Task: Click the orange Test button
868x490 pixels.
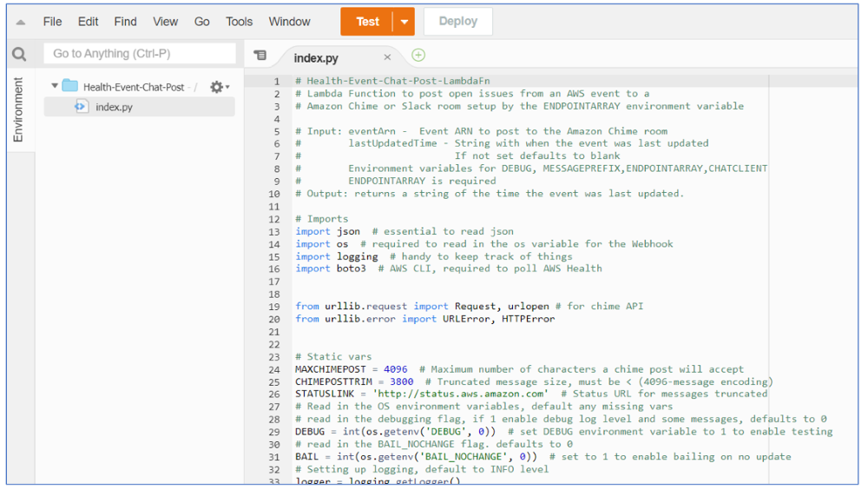Action: coord(367,22)
